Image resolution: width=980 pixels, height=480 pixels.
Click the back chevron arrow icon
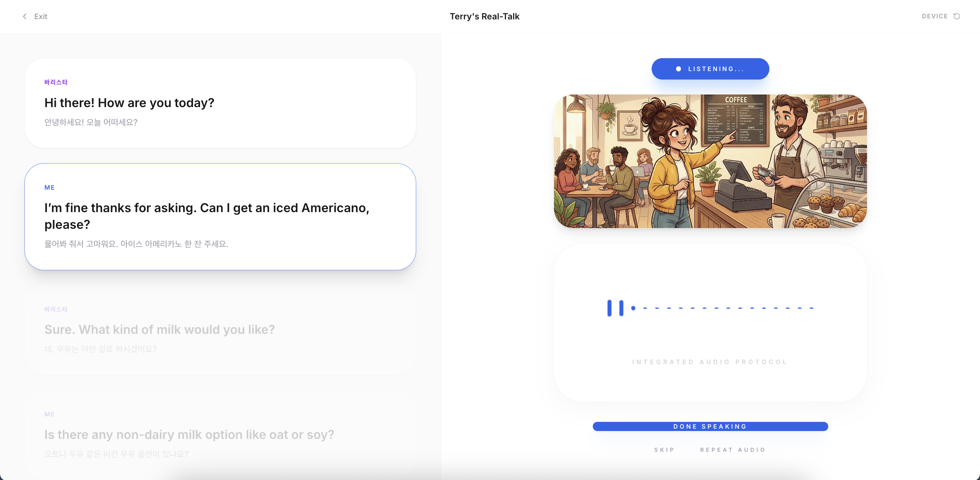pos(25,16)
